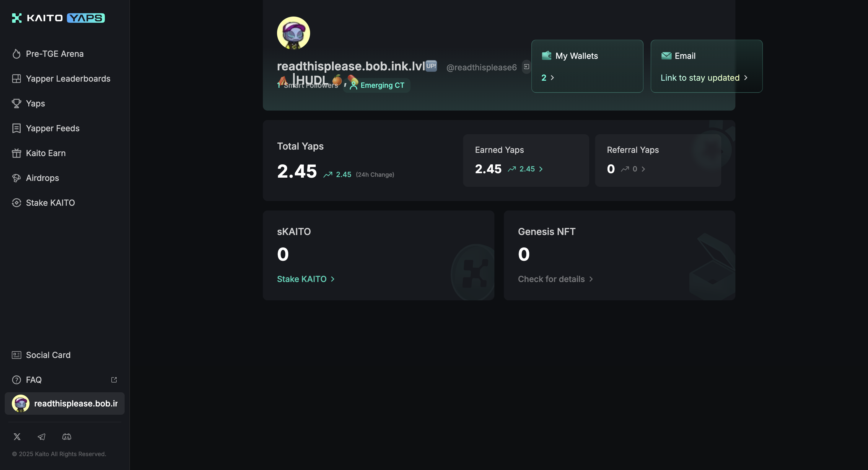The image size is (868, 470).
Task: Open Social Card page
Action: (65, 355)
